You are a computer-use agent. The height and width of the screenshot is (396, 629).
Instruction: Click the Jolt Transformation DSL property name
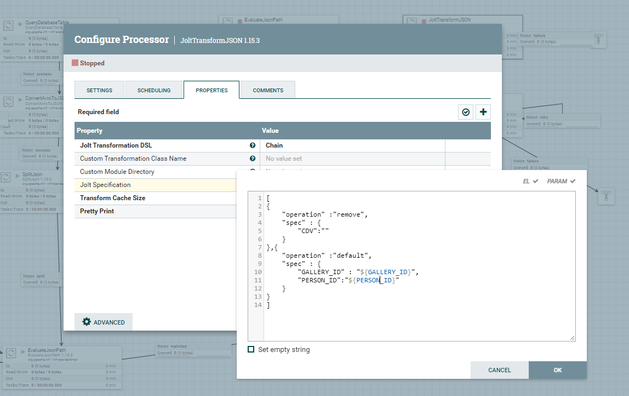pos(116,145)
